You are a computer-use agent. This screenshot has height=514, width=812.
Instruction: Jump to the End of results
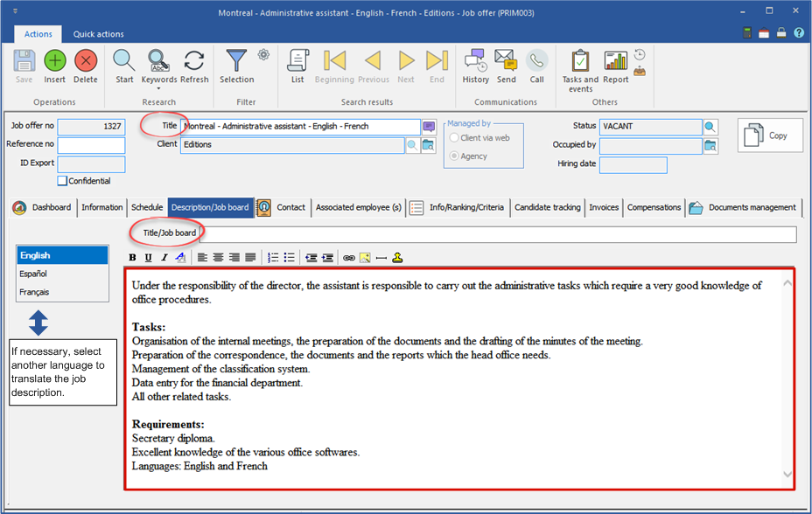point(437,61)
